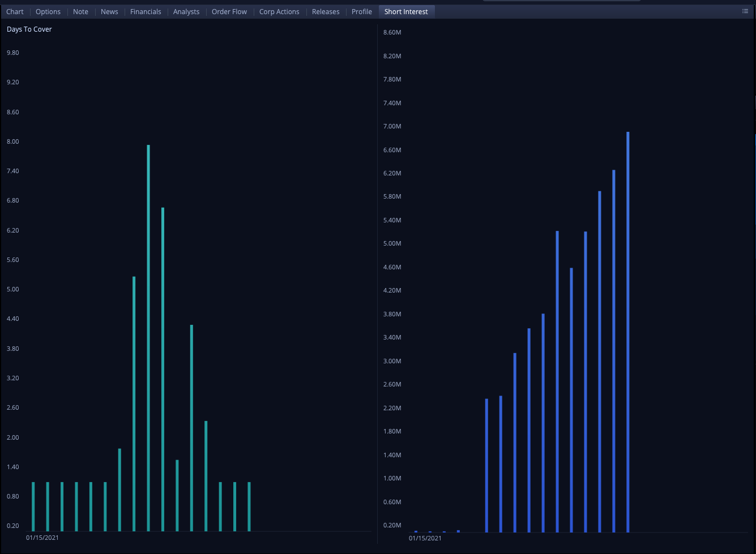This screenshot has height=554, width=756.
Task: Switch to the Chart tab
Action: tap(15, 11)
